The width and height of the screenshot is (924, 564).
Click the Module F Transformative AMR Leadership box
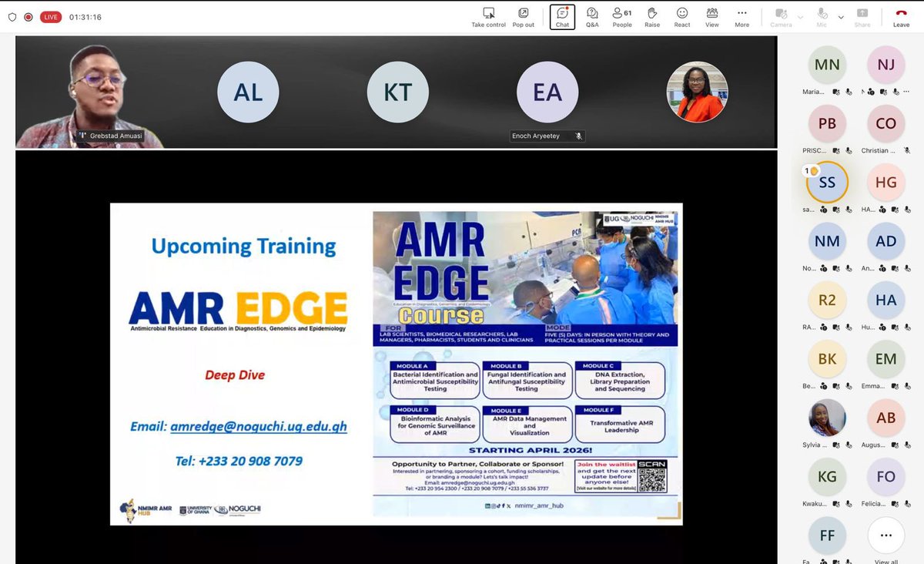point(620,425)
